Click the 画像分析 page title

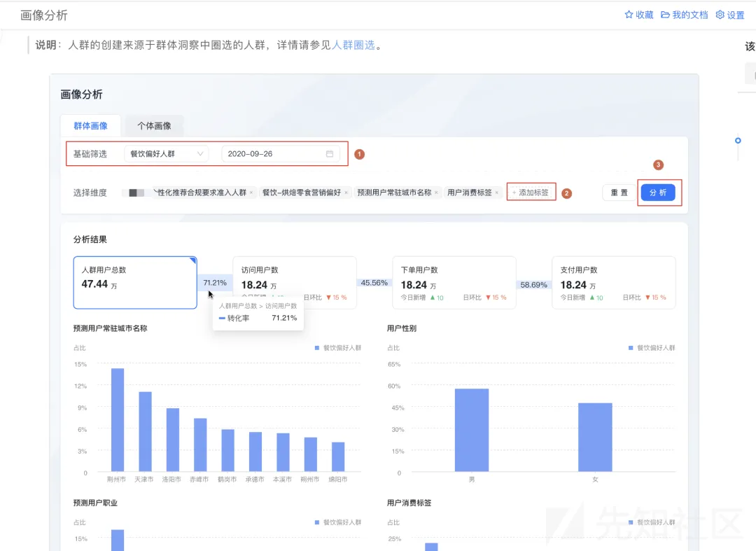[x=44, y=15]
